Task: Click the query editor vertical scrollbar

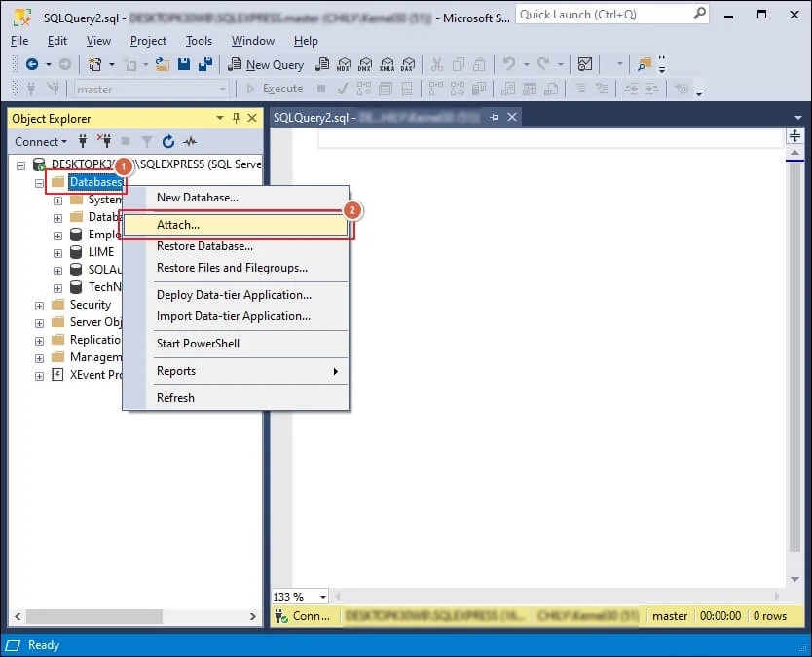Action: click(x=794, y=357)
